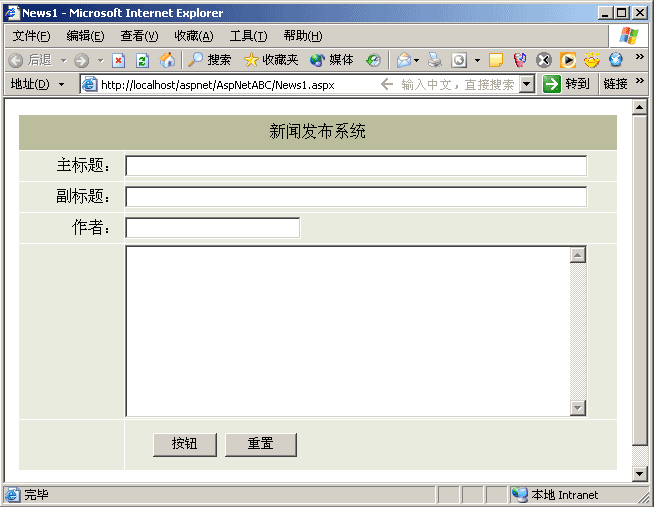Click the Reset (重置) button
The image size is (654, 507).
click(x=261, y=444)
